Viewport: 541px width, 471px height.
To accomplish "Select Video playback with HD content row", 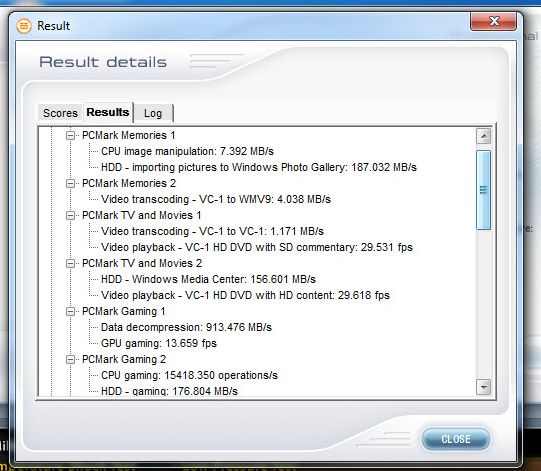I will click(x=245, y=295).
